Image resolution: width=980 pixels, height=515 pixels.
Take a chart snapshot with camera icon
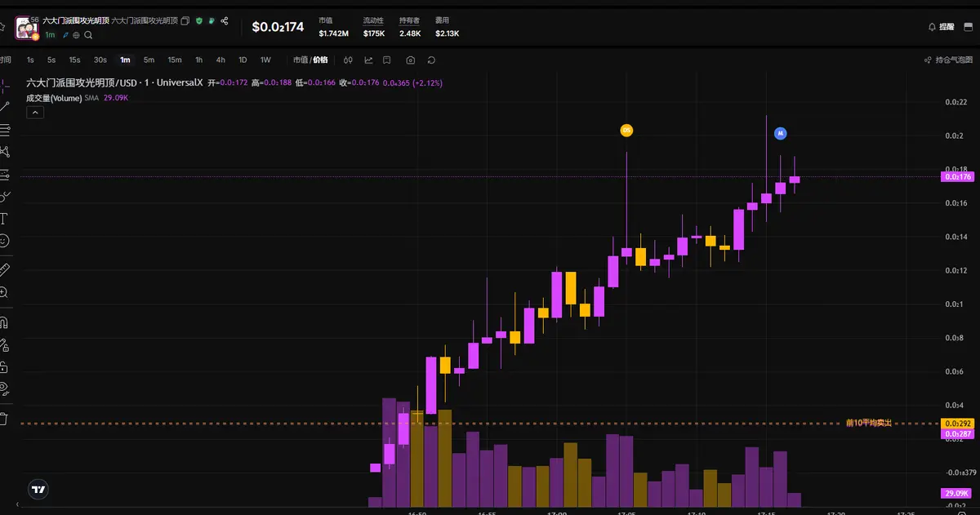pyautogui.click(x=410, y=60)
